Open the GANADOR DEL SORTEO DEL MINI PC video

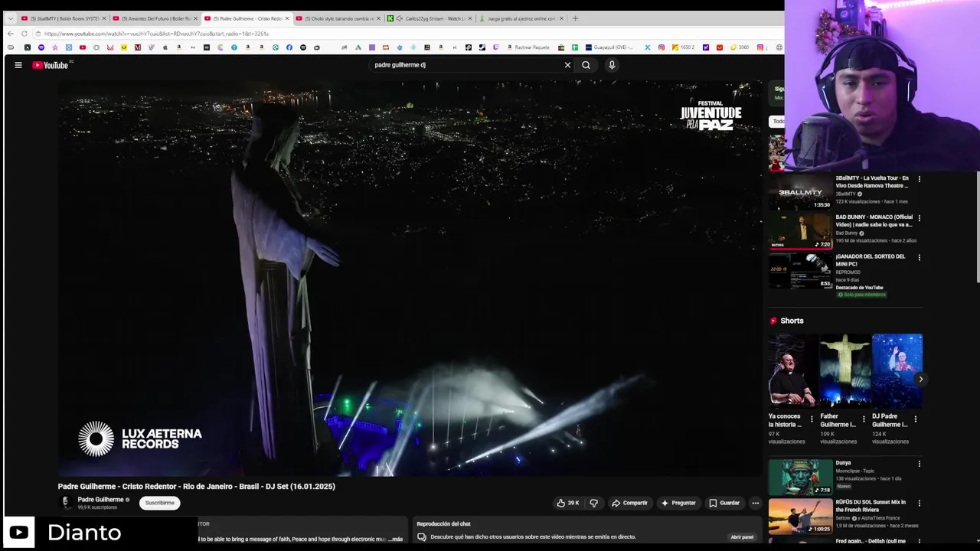[871, 259]
